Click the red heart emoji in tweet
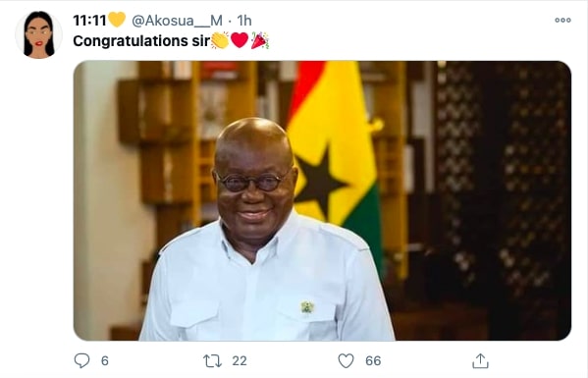This screenshot has width=588, height=378. point(240,40)
